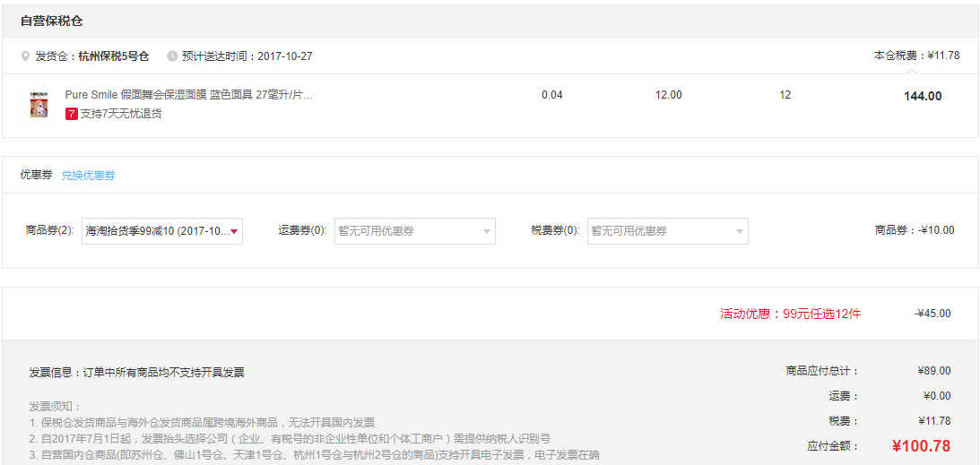Click the 优惠券 section label
The height and width of the screenshot is (465, 980).
pos(36,175)
